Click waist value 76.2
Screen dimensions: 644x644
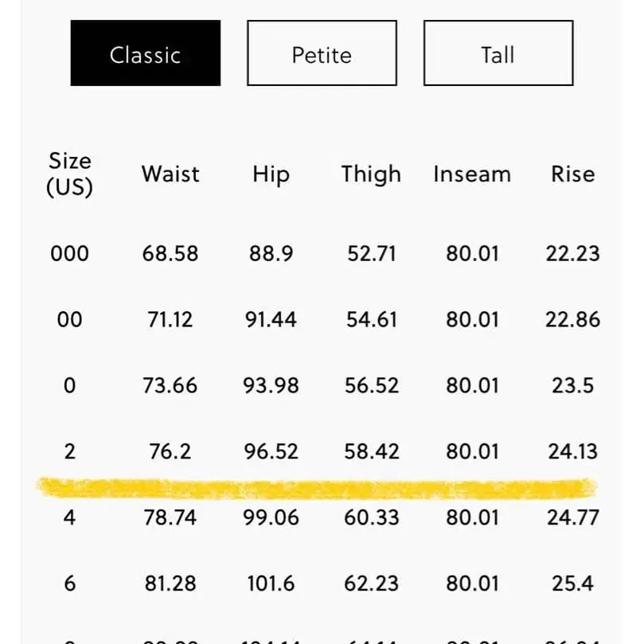[170, 451]
